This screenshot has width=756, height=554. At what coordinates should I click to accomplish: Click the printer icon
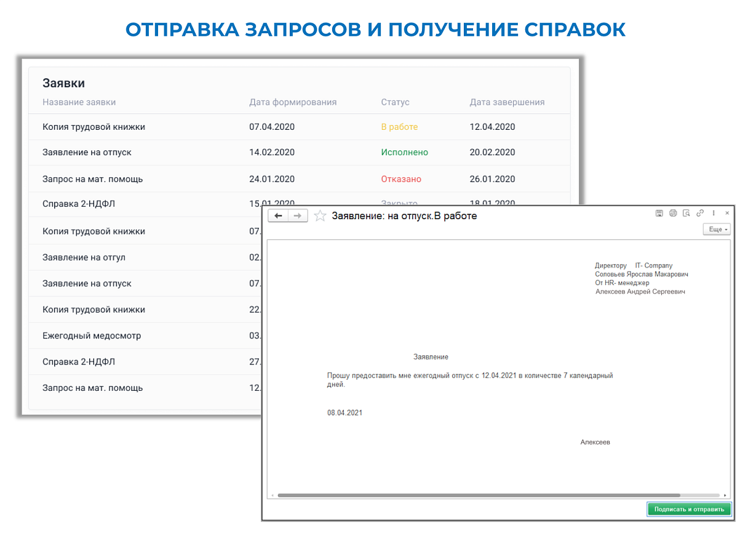[x=673, y=213]
